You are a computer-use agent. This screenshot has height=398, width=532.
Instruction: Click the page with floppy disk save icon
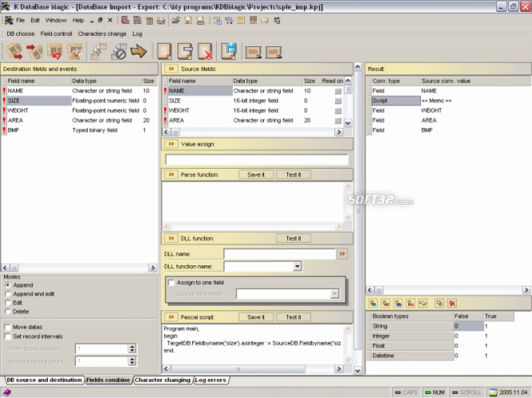pos(229,51)
